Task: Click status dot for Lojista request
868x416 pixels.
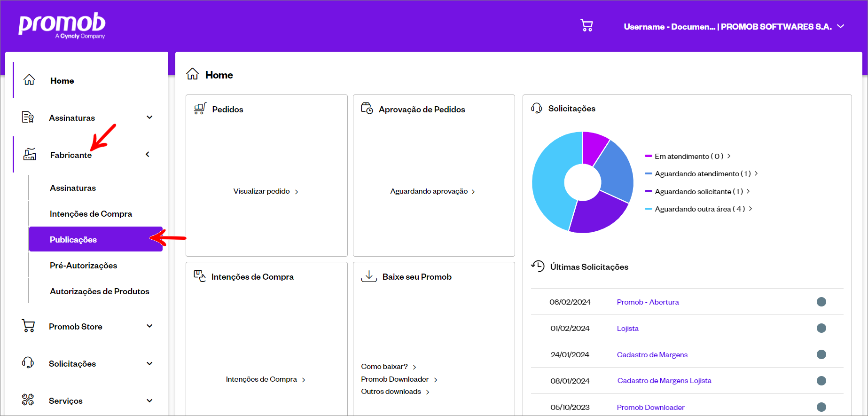Action: pyautogui.click(x=821, y=328)
